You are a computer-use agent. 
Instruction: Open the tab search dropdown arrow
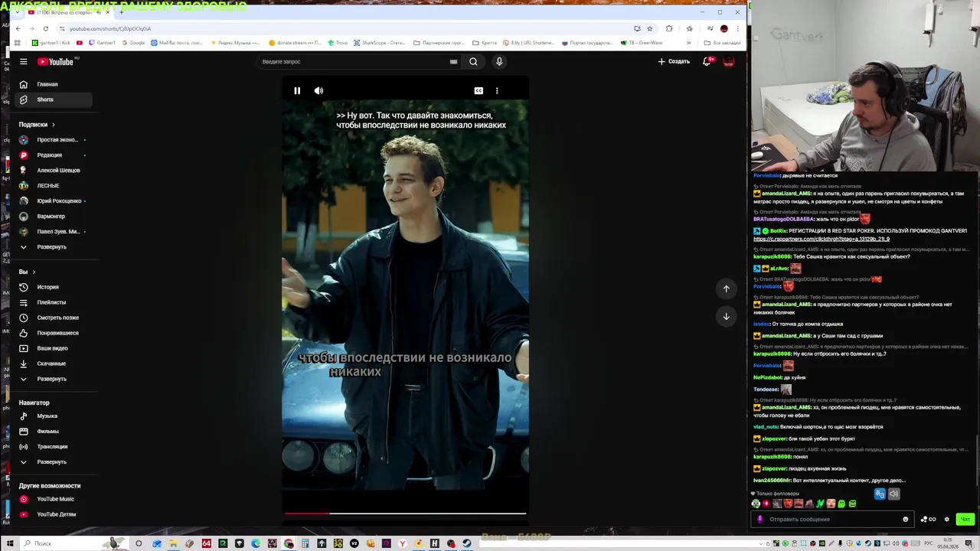(17, 12)
